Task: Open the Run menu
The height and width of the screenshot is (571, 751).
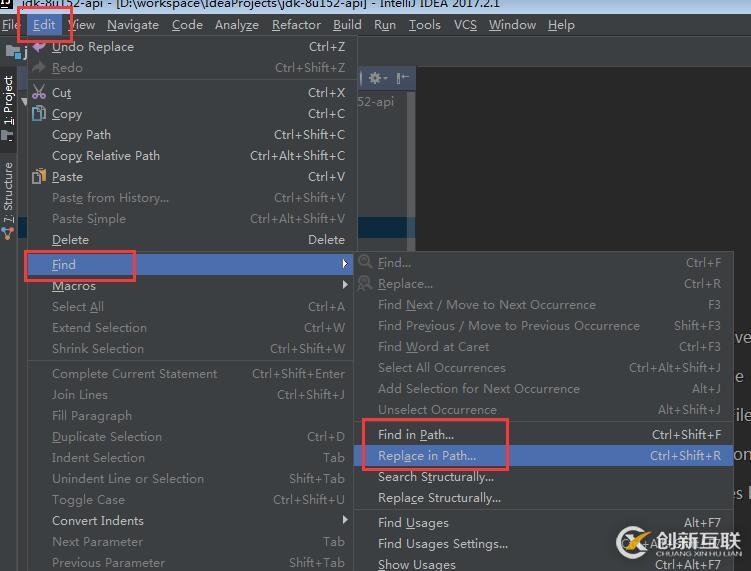Action: coord(385,25)
